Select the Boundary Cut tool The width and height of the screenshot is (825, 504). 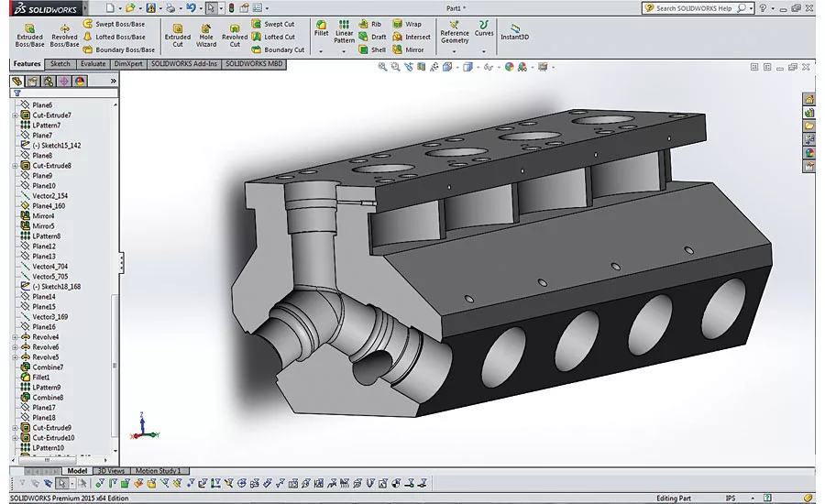278,49
